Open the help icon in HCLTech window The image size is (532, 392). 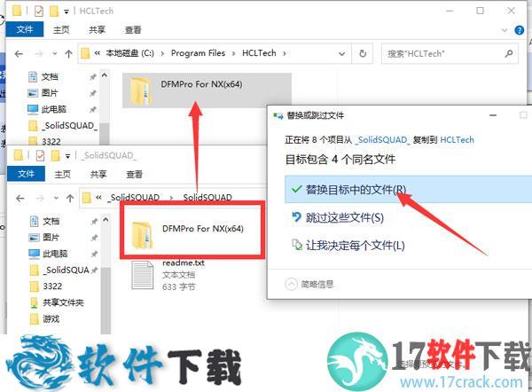519,30
